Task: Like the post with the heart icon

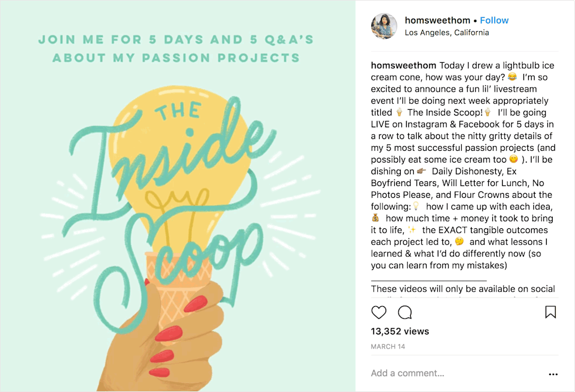Action: click(379, 312)
